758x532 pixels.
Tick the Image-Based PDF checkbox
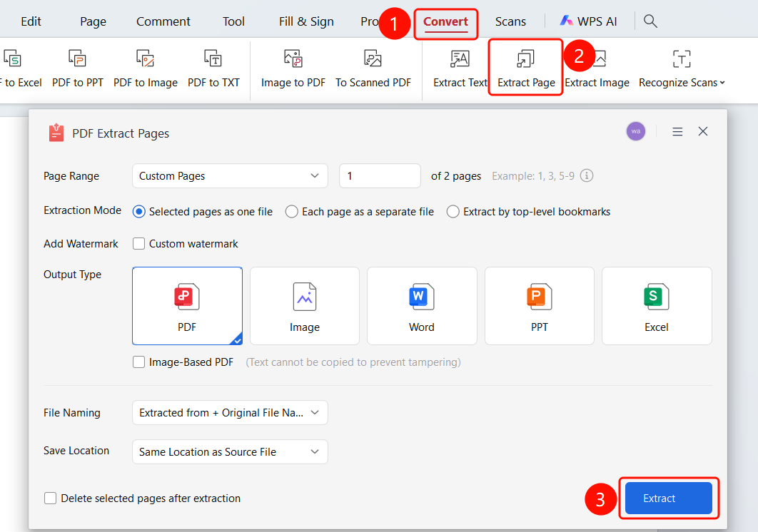tap(138, 362)
